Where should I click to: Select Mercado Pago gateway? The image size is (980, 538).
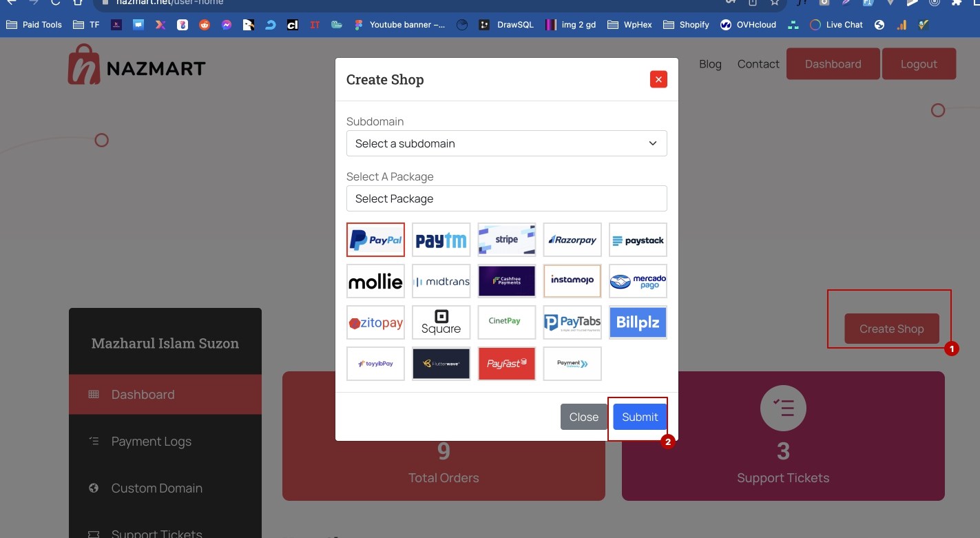pos(638,281)
